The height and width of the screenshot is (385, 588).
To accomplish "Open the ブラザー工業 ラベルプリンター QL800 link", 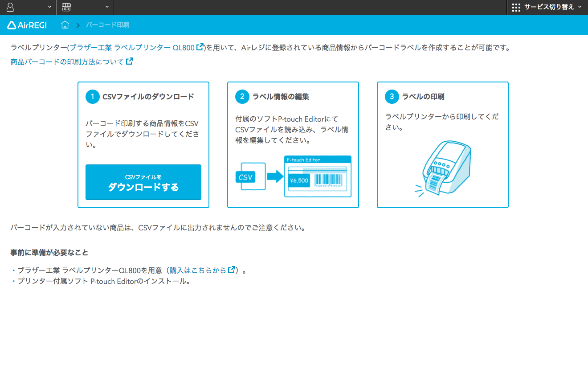I will pyautogui.click(x=132, y=48).
